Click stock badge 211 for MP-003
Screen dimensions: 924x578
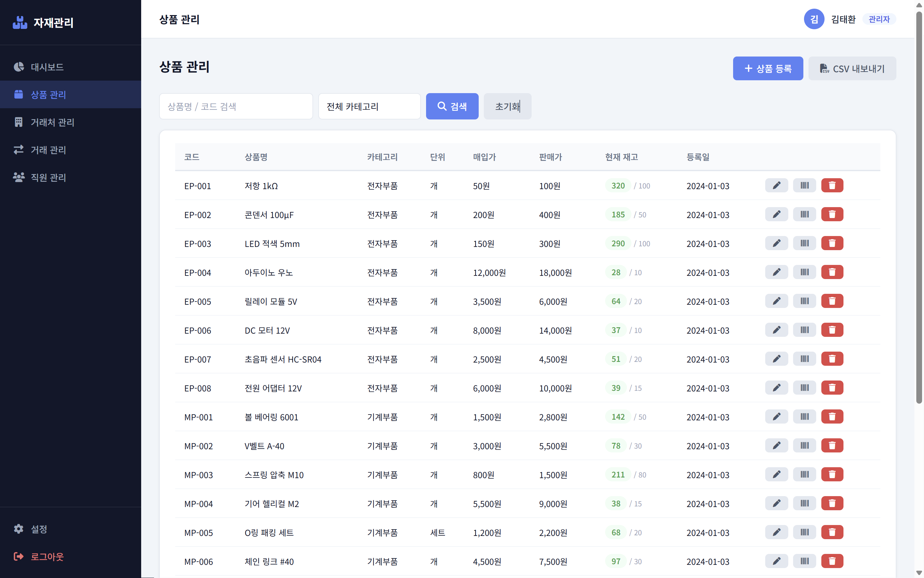point(618,475)
